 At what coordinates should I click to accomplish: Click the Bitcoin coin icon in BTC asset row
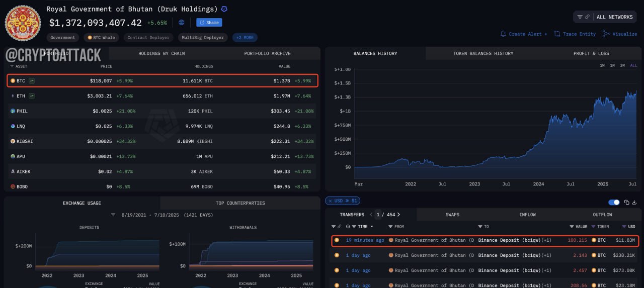[13, 80]
